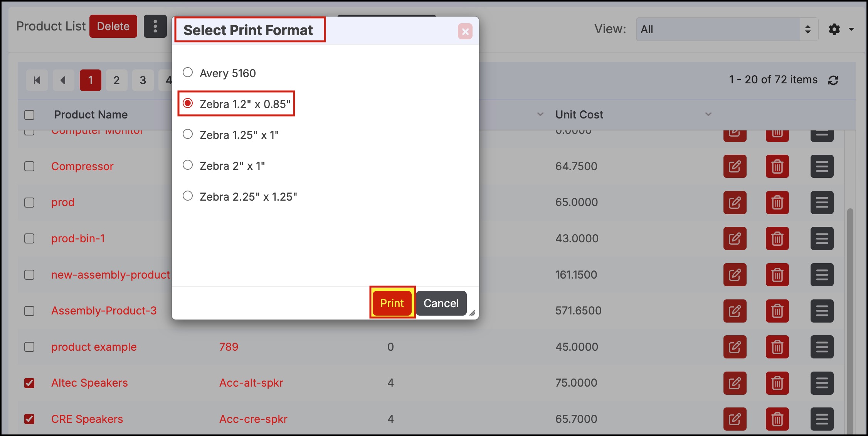Click the 161.1500 unit cost cell
868x436 pixels.
pyautogui.click(x=576, y=275)
